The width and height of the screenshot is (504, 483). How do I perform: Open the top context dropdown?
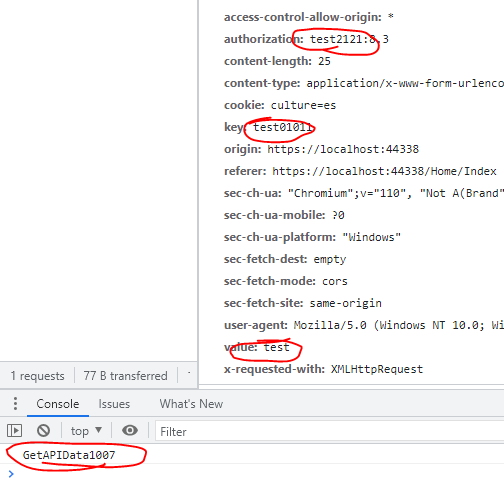[x=86, y=431]
